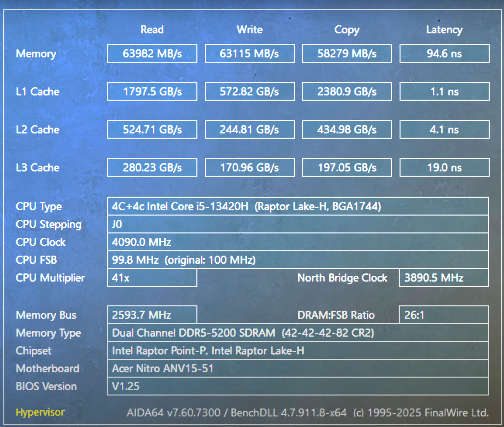Viewport: 504px width, 427px height.
Task: Pick L2 Cache Latency value 4.1 ns
Action: click(444, 129)
